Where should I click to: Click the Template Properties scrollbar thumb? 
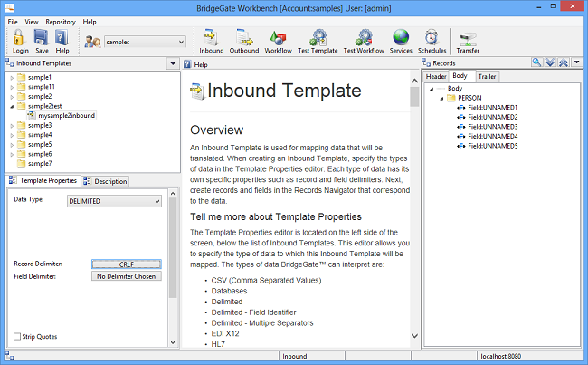[173, 248]
